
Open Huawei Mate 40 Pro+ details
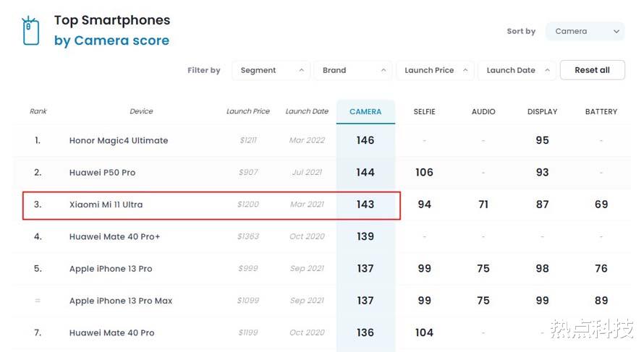click(x=114, y=236)
